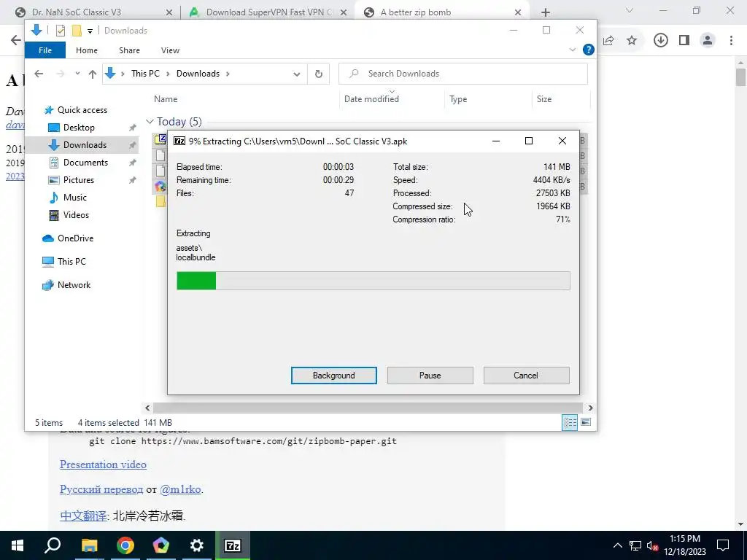
Task: Open OneDrive in navigation pane
Action: [75, 238]
